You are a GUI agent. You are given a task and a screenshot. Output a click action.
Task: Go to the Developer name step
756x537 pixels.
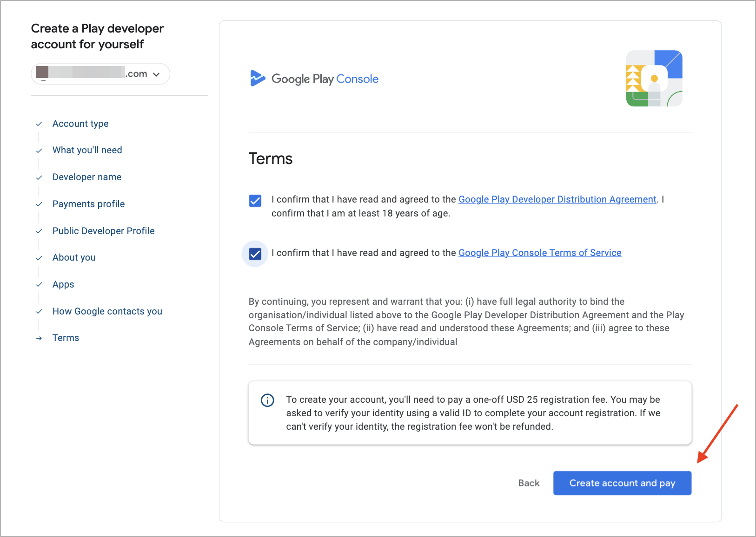[87, 177]
